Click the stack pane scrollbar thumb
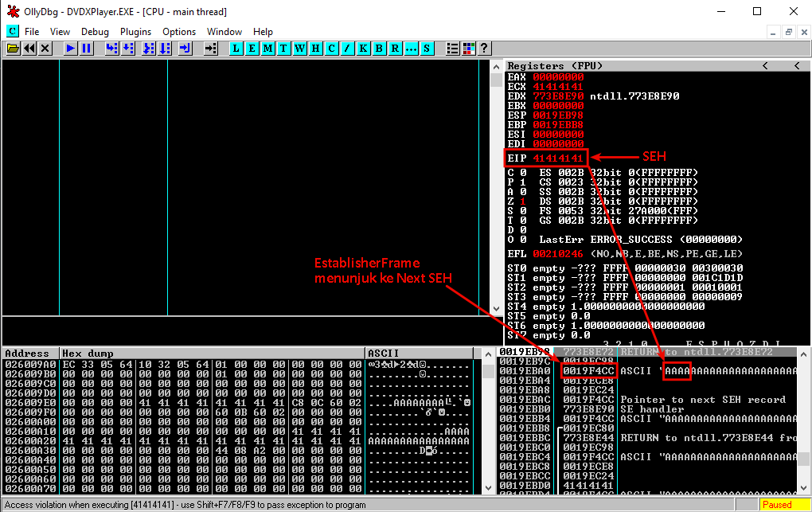812x512 pixels. [x=803, y=459]
